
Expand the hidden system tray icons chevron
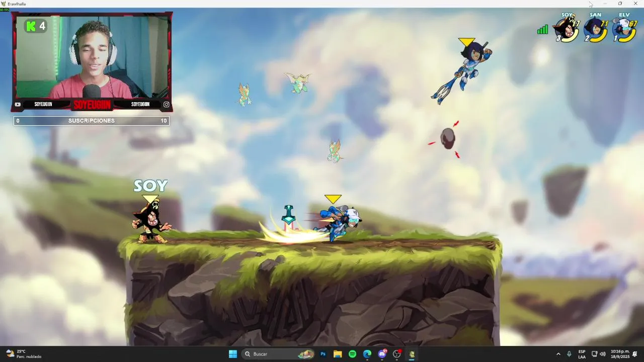(x=558, y=354)
